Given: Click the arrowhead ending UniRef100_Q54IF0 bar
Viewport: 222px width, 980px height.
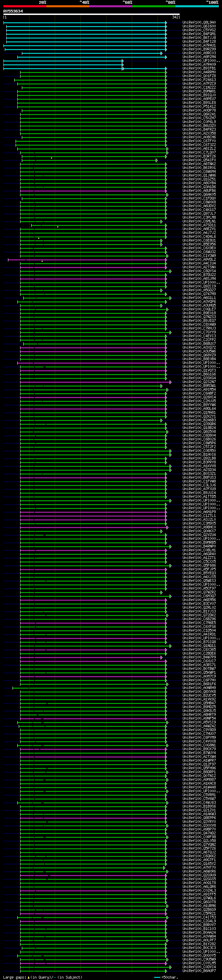Looking at the screenshot, I should coord(157,160).
